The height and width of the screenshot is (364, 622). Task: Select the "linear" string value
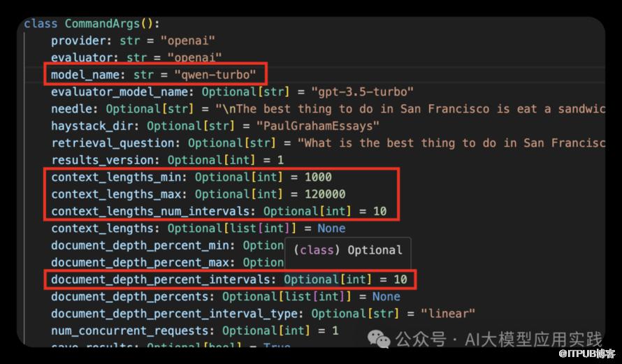pyautogui.click(x=448, y=314)
